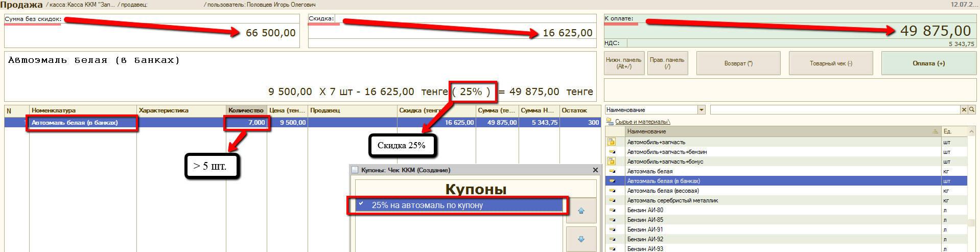
Task: Toggle the 25% на автоэмаль coupon checkmark
Action: coord(361,204)
